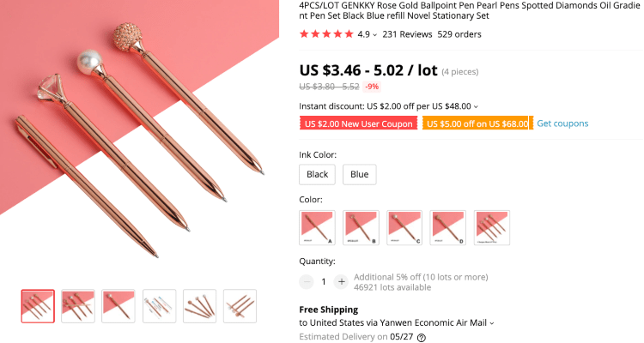The height and width of the screenshot is (343, 644).
Task: Open the 4.9 rating breakdown arrow
Action: click(x=375, y=35)
